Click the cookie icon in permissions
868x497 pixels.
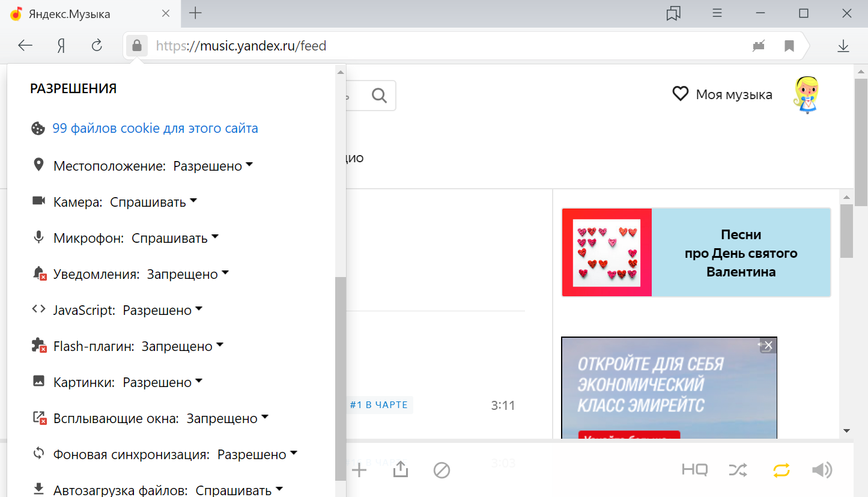coord(38,129)
